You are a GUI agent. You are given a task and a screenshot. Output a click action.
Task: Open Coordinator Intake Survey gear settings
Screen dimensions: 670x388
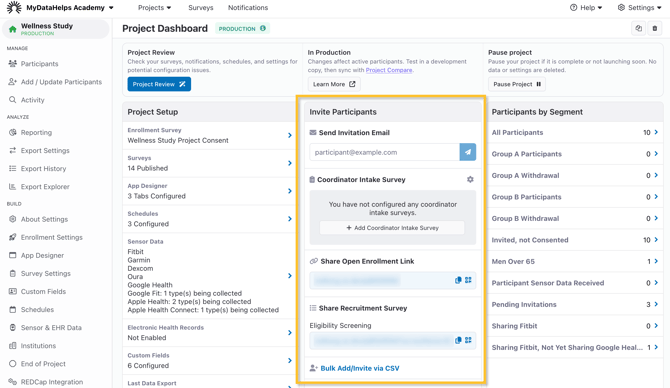pyautogui.click(x=470, y=179)
